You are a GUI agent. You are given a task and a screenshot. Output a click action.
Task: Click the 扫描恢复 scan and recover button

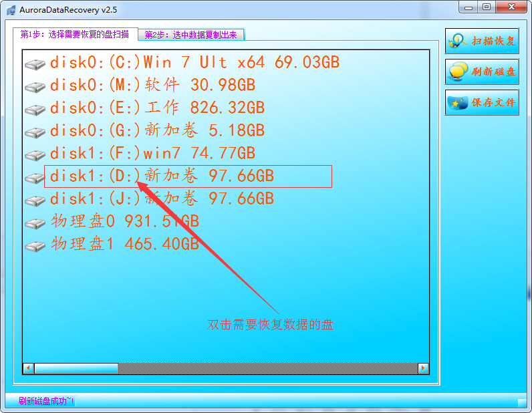pos(482,41)
